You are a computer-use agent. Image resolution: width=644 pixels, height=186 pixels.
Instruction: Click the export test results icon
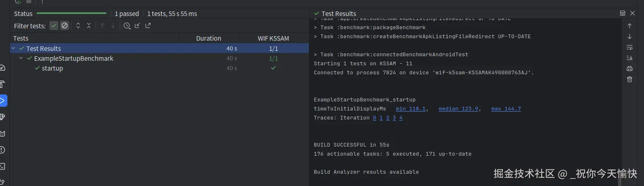pyautogui.click(x=148, y=26)
